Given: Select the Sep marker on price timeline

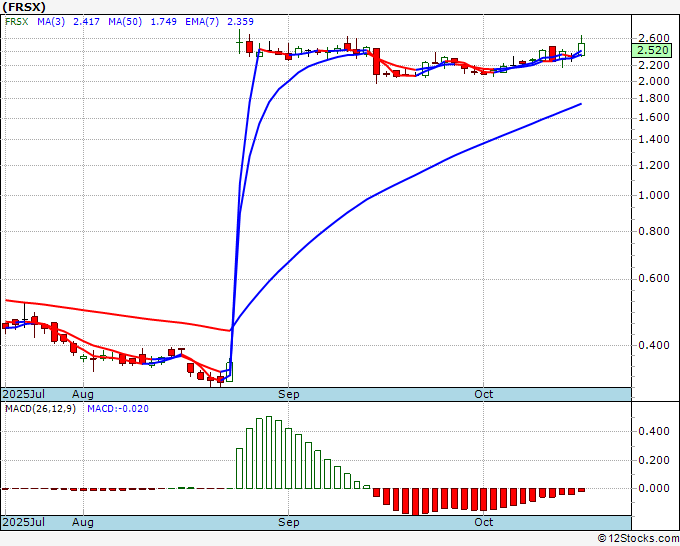Looking at the screenshot, I should click(288, 394).
